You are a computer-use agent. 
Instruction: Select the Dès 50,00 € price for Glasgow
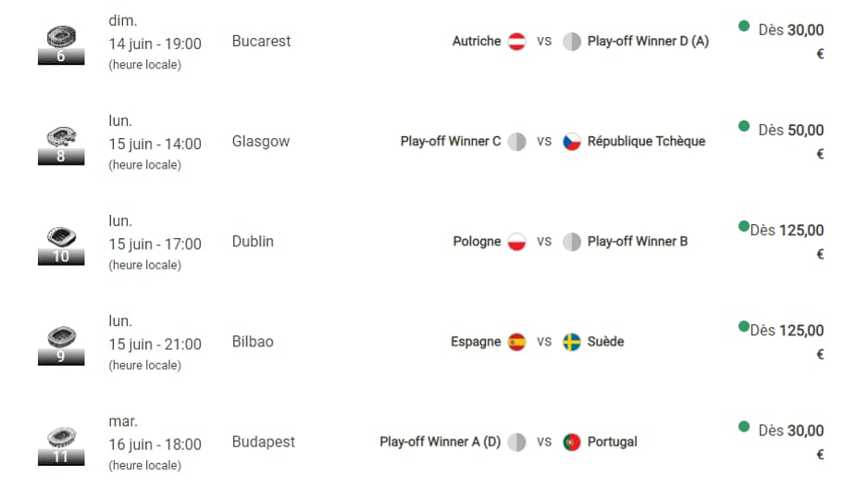pyautogui.click(x=790, y=141)
